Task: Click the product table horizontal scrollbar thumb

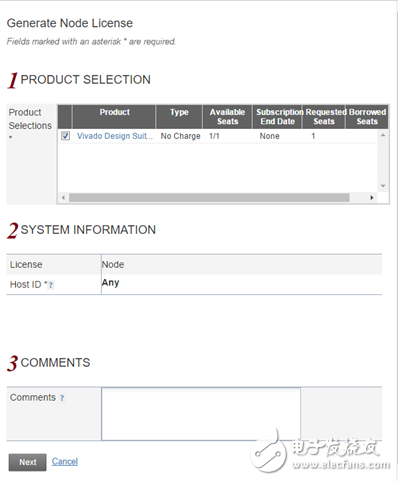Action: 209,198
